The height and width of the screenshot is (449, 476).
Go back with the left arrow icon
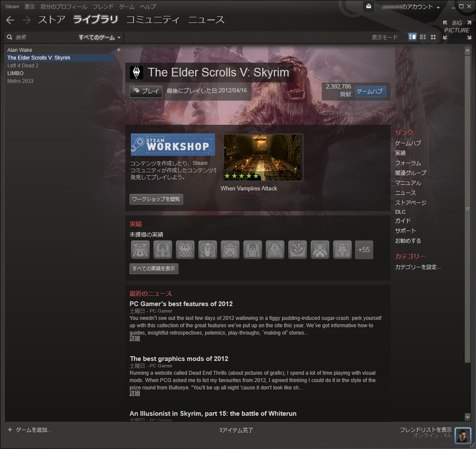pos(10,20)
